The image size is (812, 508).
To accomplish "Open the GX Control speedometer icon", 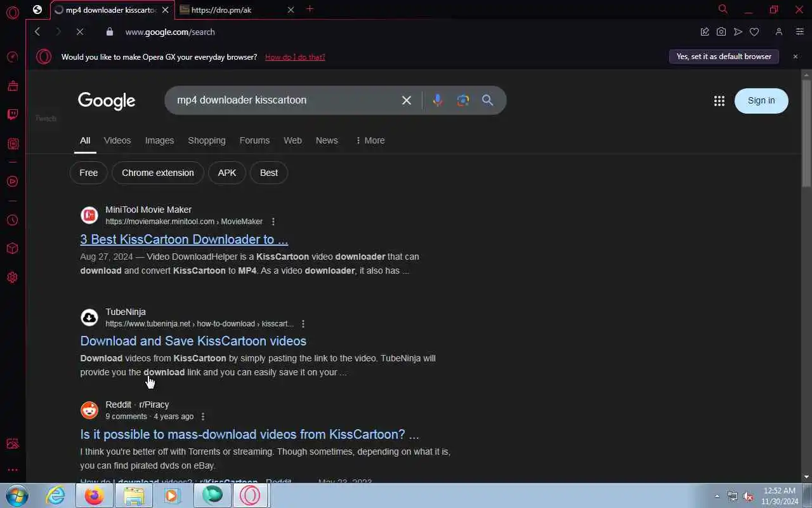I will point(12,57).
